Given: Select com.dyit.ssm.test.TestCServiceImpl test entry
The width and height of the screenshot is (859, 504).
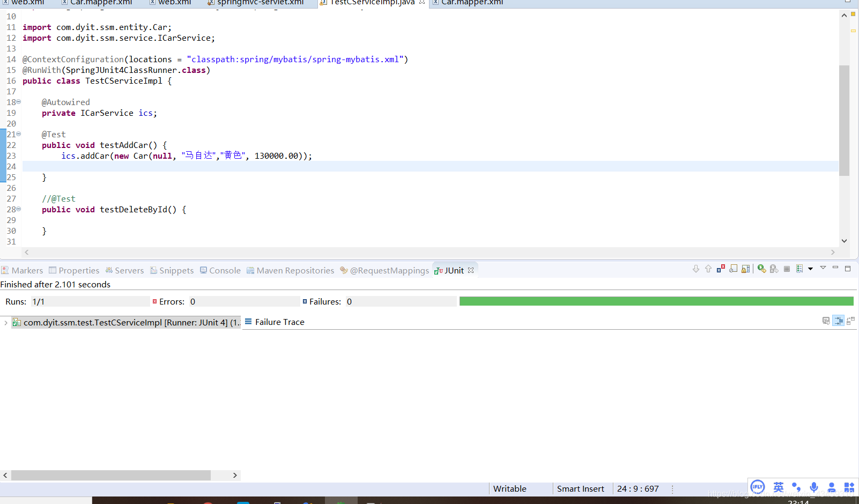Looking at the screenshot, I should pyautogui.click(x=126, y=322).
